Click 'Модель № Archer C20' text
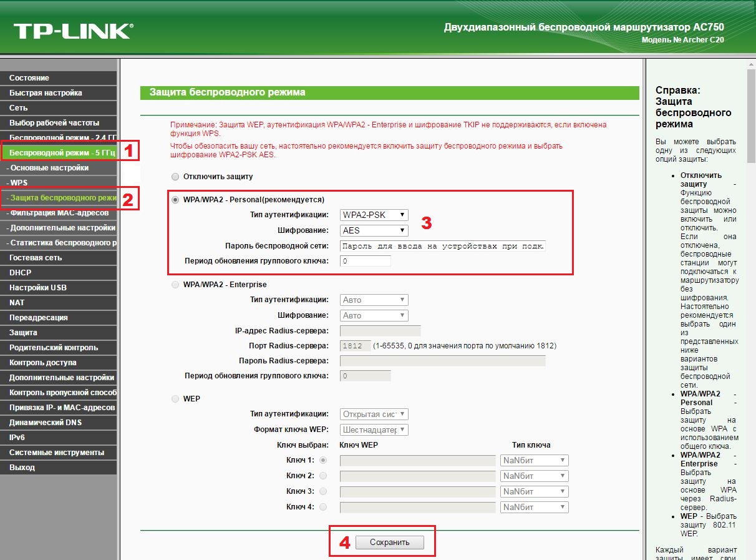The image size is (756, 560). click(682, 40)
